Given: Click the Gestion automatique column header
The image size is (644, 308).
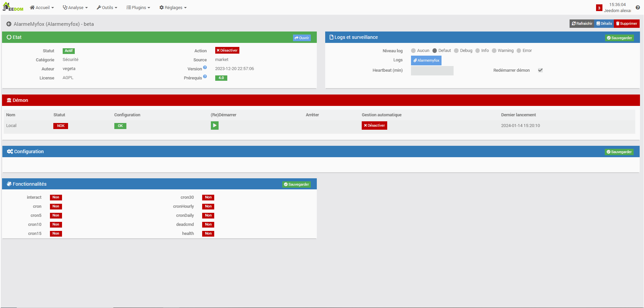Looking at the screenshot, I should [382, 115].
